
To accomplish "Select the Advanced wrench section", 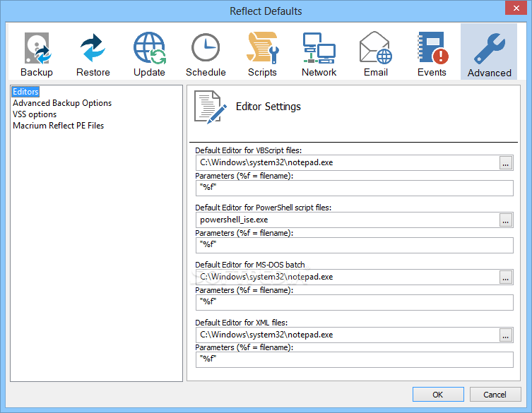I will click(x=489, y=52).
